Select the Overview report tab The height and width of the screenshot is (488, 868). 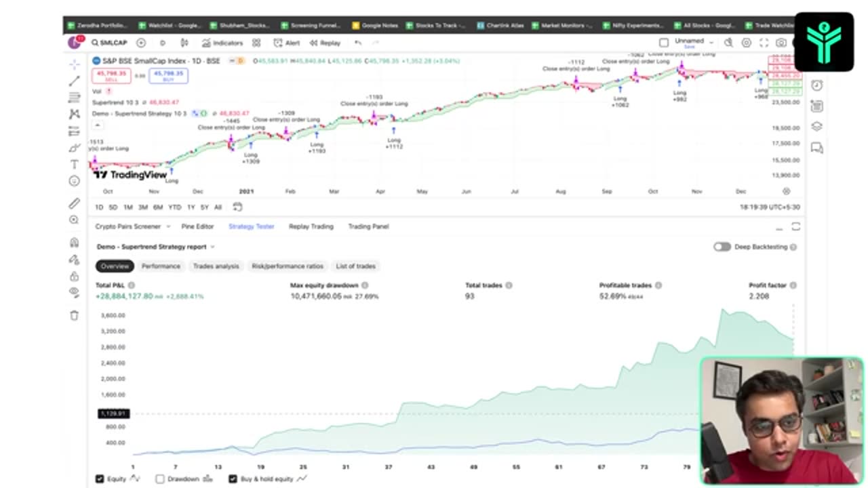coord(115,266)
